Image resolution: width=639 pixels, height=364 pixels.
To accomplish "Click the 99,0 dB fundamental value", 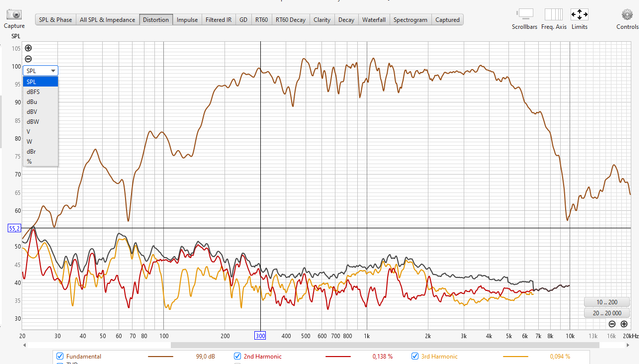I will point(205,357).
